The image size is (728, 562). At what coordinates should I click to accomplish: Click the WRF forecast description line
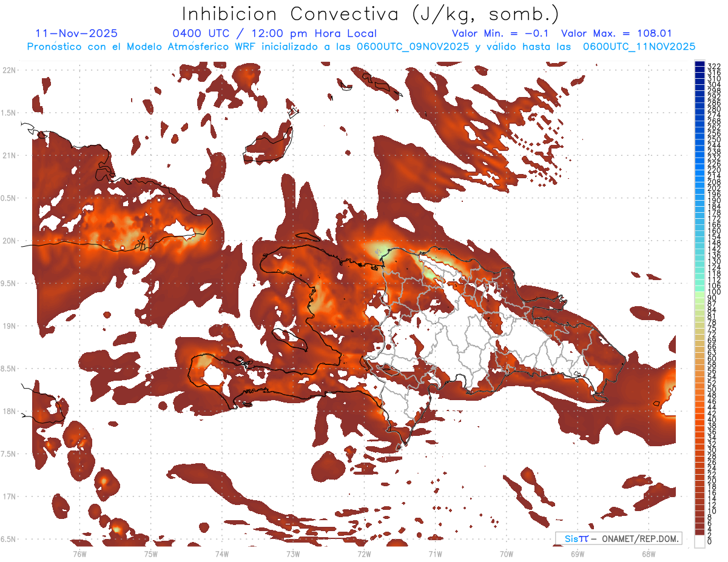point(361,46)
